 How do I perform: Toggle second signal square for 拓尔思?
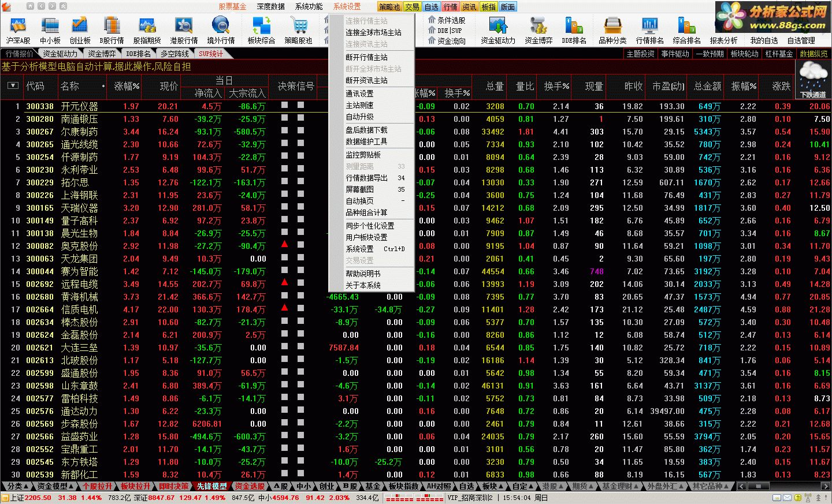point(300,181)
